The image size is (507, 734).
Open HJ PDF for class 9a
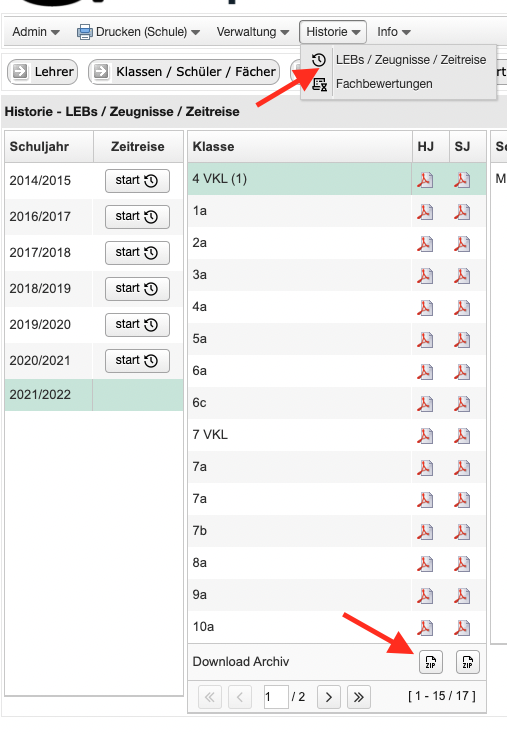[425, 595]
